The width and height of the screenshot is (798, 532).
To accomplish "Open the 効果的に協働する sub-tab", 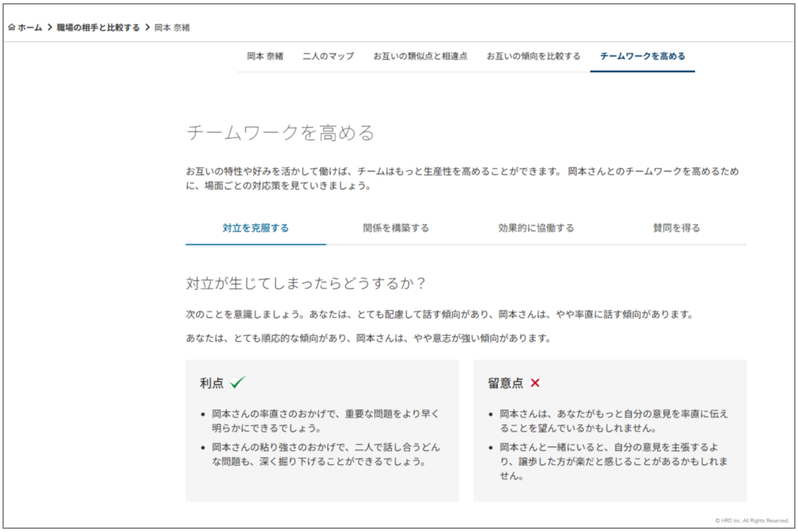I will click(536, 228).
